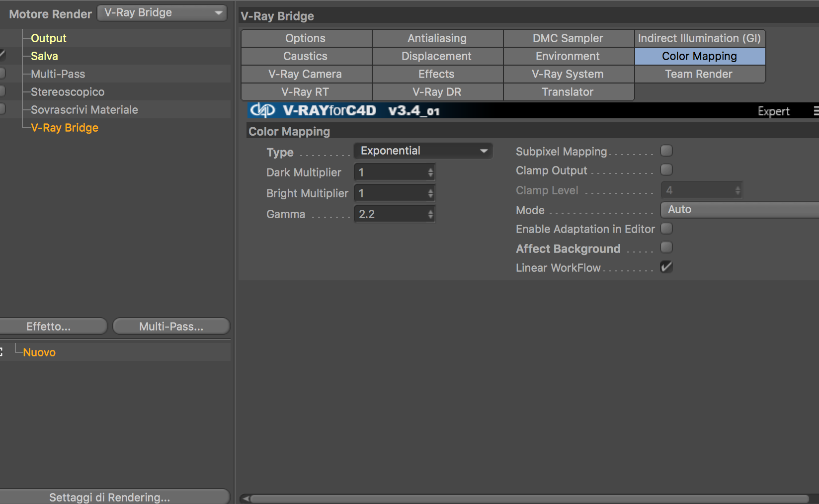Click the Expert mode label
The height and width of the screenshot is (504, 819).
[x=774, y=111]
